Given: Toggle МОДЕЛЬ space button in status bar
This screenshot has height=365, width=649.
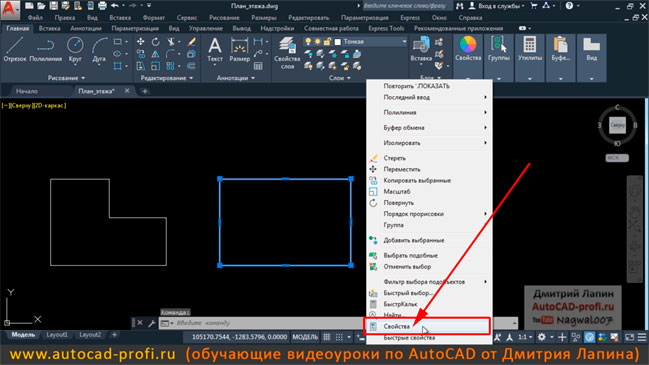Looking at the screenshot, I should coord(305,337).
